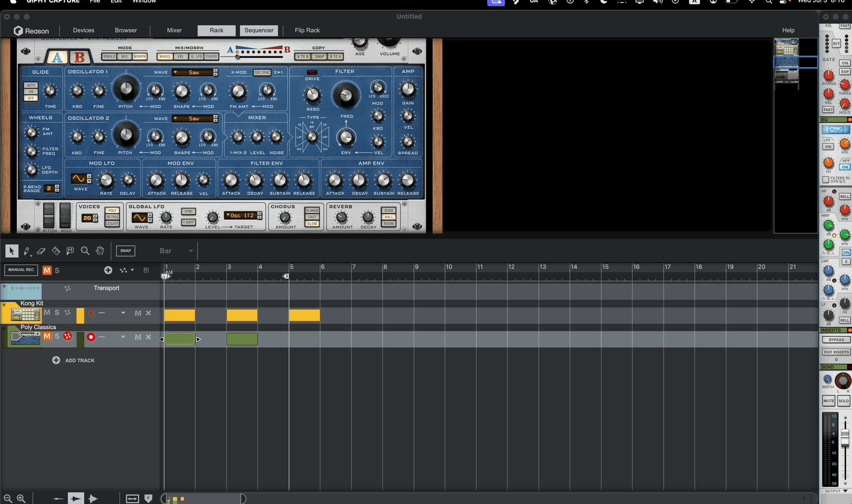Image resolution: width=852 pixels, height=504 pixels.
Task: Open the File menu
Action: (x=95, y=2)
